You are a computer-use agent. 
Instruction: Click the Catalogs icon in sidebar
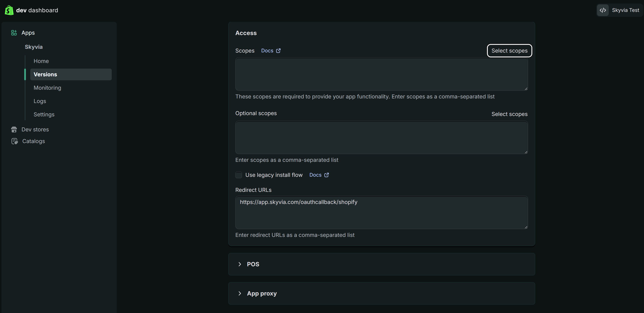point(14,141)
